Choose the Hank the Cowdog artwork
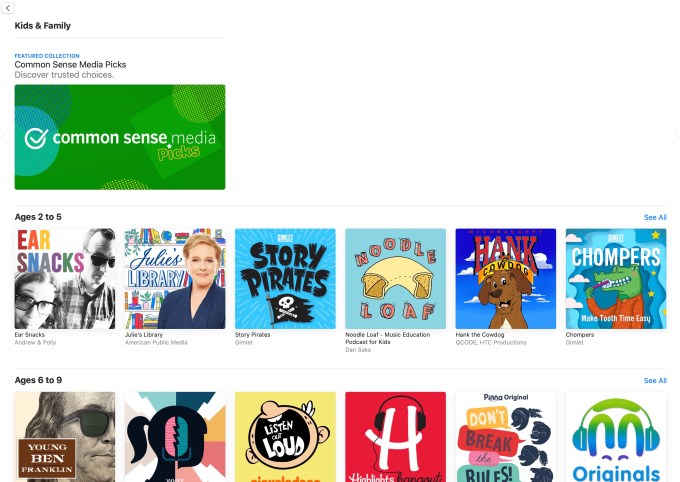This screenshot has width=680, height=482. (506, 279)
